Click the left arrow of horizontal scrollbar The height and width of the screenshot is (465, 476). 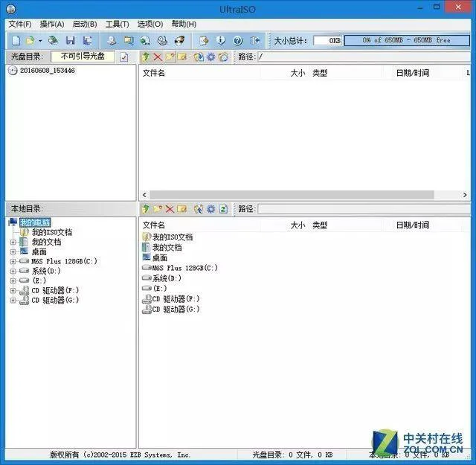point(144,195)
